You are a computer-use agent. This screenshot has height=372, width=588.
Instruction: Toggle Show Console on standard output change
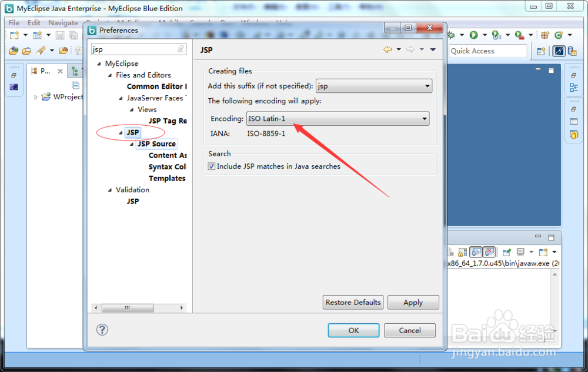pyautogui.click(x=476, y=252)
